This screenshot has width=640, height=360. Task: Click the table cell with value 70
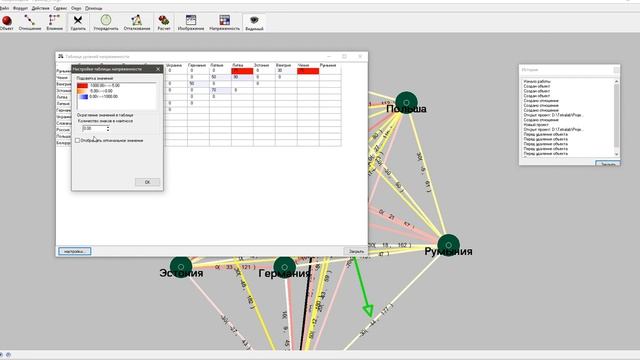point(220,90)
